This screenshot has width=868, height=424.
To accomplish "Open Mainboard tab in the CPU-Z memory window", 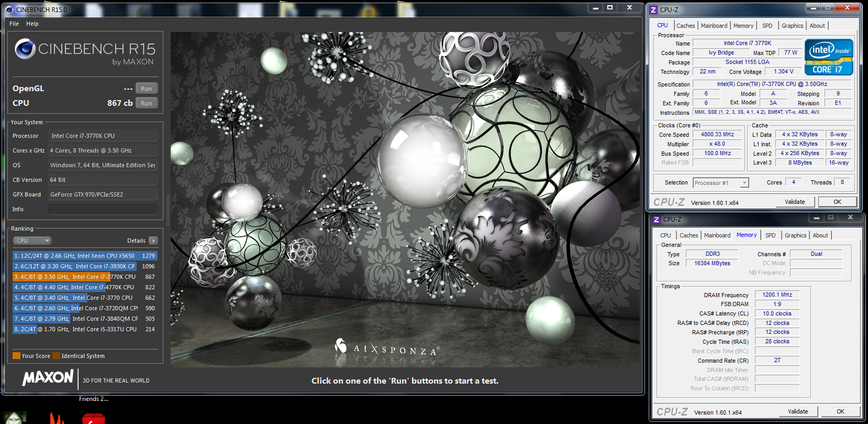I will click(x=717, y=235).
